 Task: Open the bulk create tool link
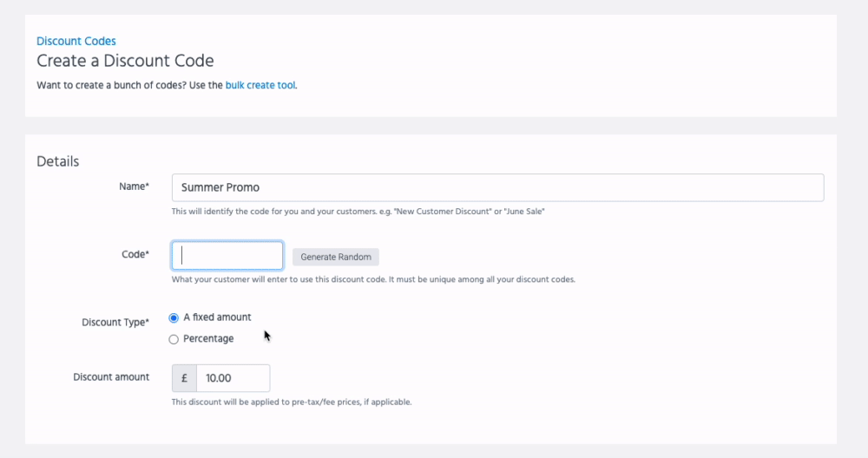pyautogui.click(x=260, y=86)
